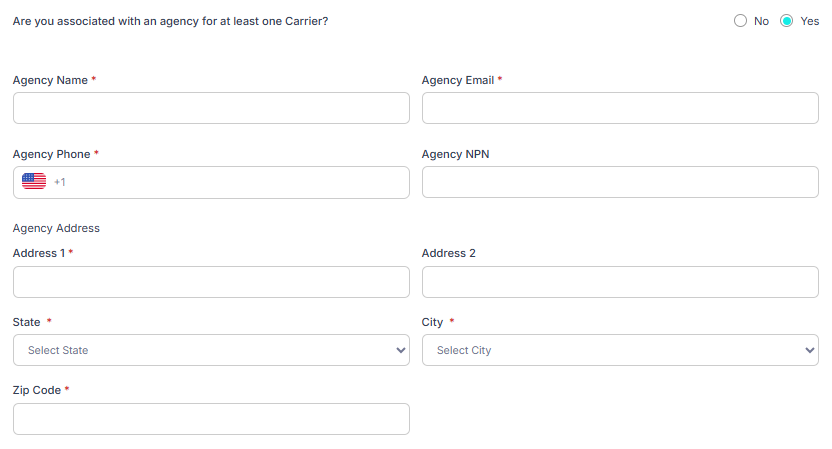Click the Agency Name input field
832x449 pixels.
211,108
